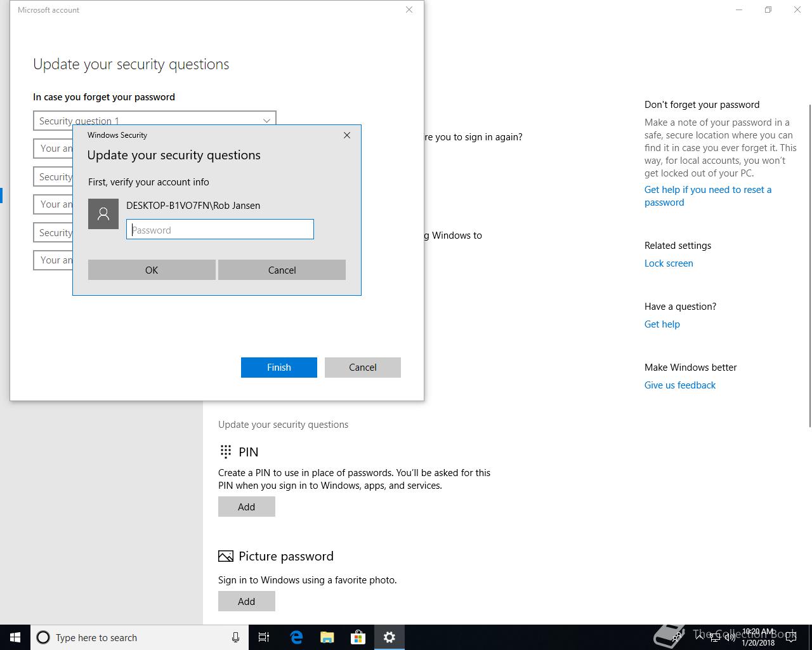The width and height of the screenshot is (812, 650).
Task: Click 'In case you forget your password' text
Action: click(104, 97)
